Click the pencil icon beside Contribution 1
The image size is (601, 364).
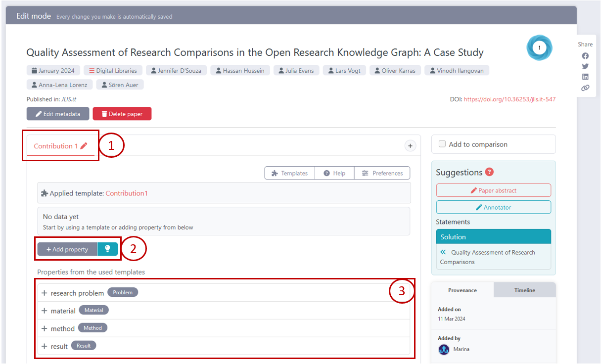pos(84,146)
